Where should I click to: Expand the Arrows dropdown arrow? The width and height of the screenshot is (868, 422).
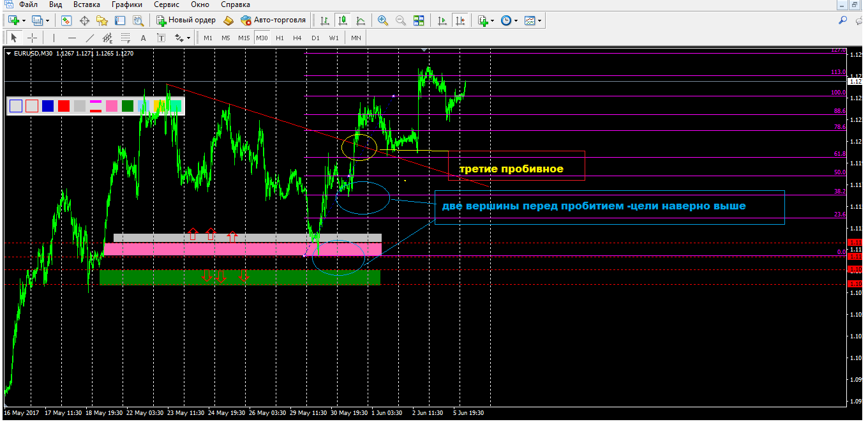click(189, 38)
